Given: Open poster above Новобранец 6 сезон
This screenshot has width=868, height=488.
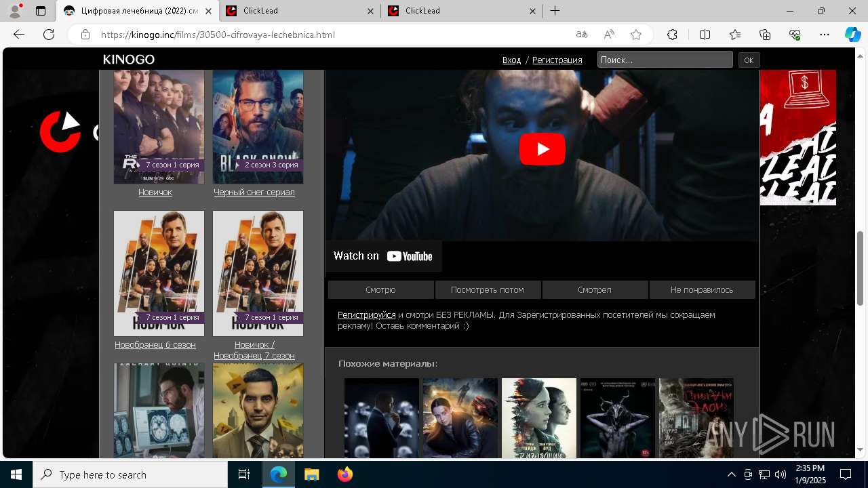Looking at the screenshot, I should pyautogui.click(x=159, y=273).
